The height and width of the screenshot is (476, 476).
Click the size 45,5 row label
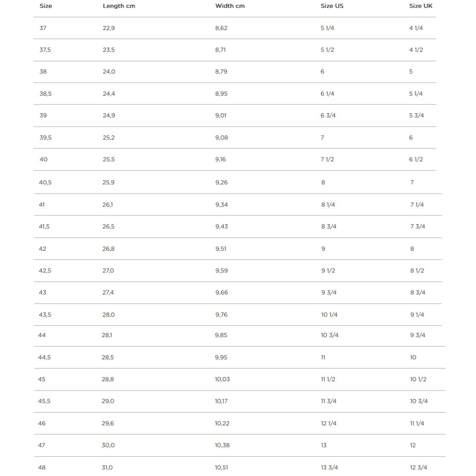click(44, 401)
